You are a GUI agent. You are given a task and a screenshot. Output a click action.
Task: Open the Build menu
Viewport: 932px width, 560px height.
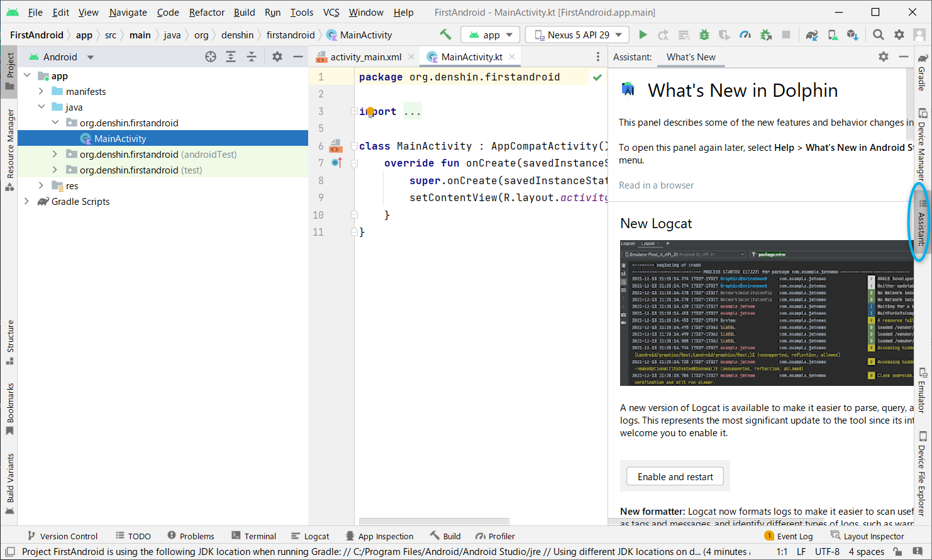click(244, 12)
